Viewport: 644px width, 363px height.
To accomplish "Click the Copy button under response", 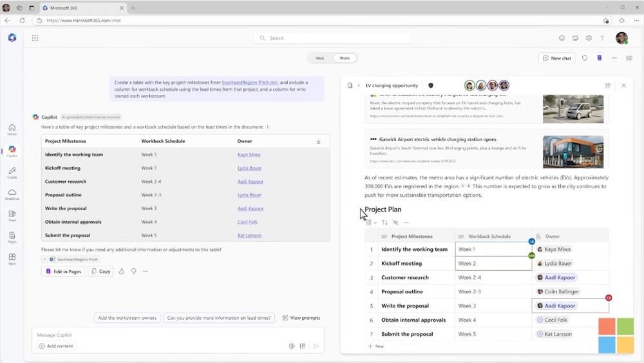I will pyautogui.click(x=100, y=271).
